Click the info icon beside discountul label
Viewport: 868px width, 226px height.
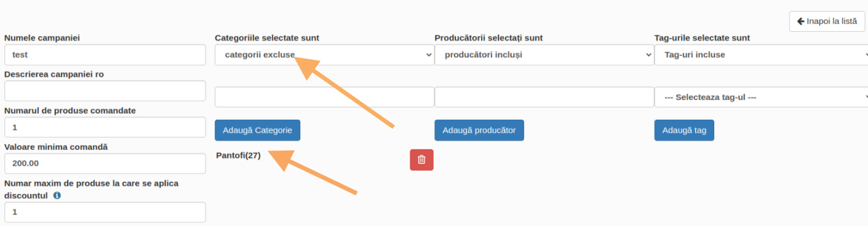click(x=57, y=195)
